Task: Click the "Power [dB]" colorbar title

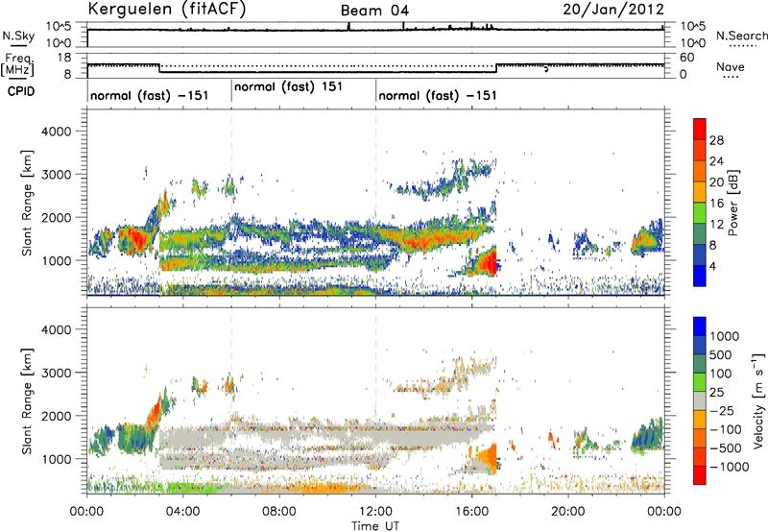Action: click(x=732, y=203)
